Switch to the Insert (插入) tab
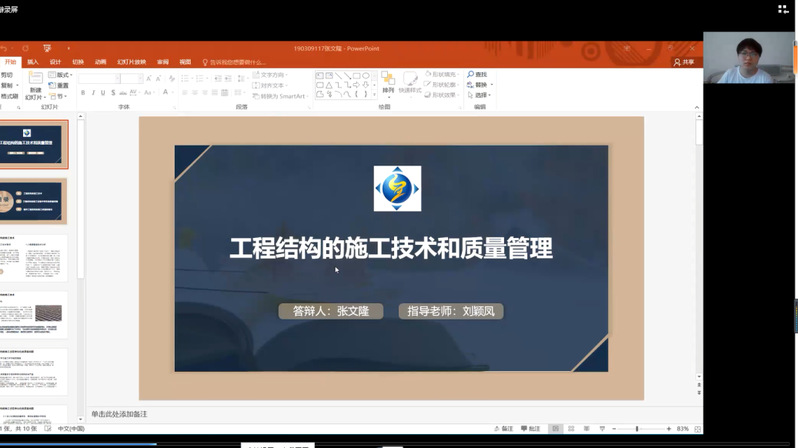The width and height of the screenshot is (798, 448). click(x=32, y=62)
